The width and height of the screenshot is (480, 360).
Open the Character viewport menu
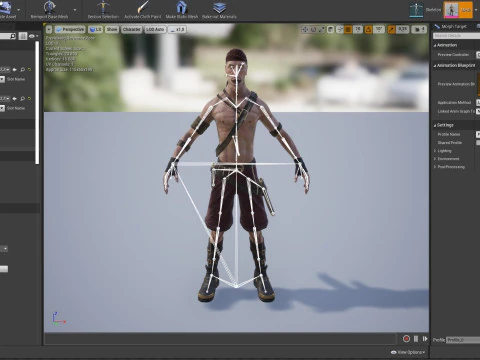(x=131, y=29)
